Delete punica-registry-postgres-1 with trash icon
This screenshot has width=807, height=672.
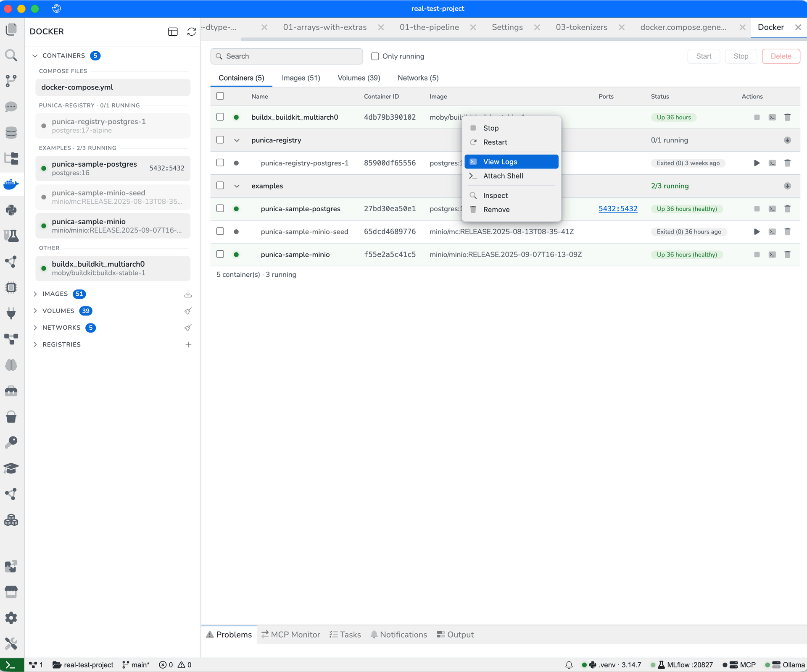click(x=787, y=163)
